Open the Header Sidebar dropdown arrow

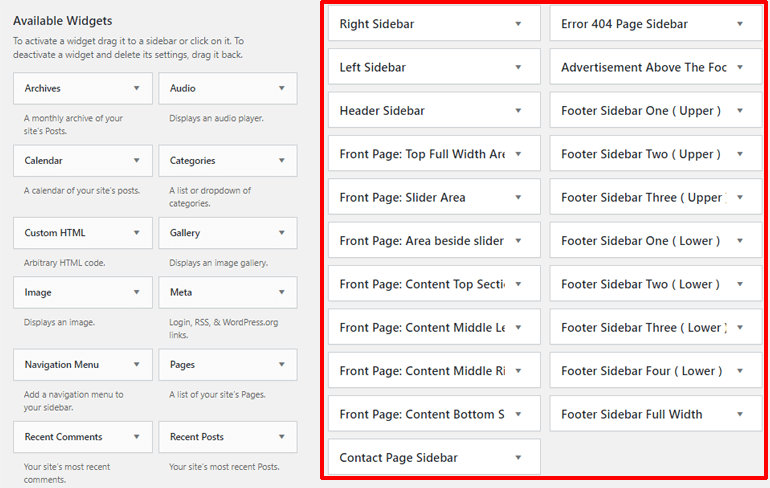click(x=518, y=111)
